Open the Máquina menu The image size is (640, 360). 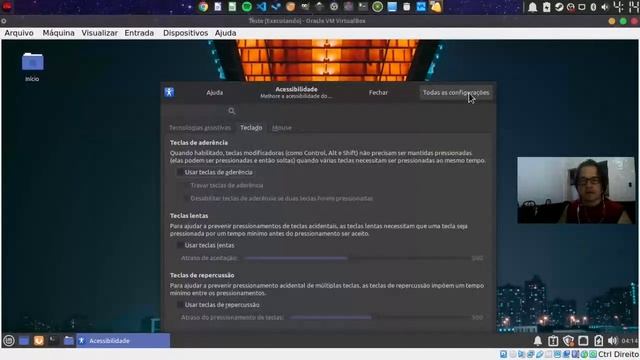tap(58, 33)
